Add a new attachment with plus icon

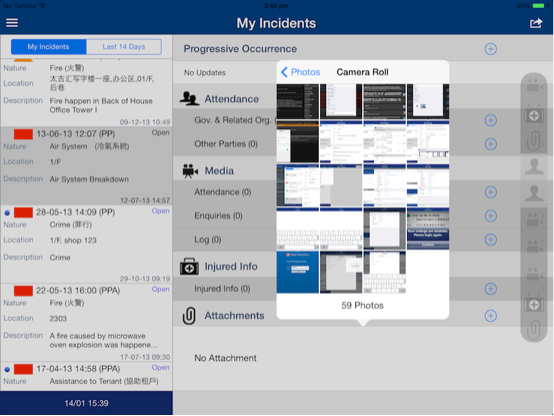pos(490,316)
